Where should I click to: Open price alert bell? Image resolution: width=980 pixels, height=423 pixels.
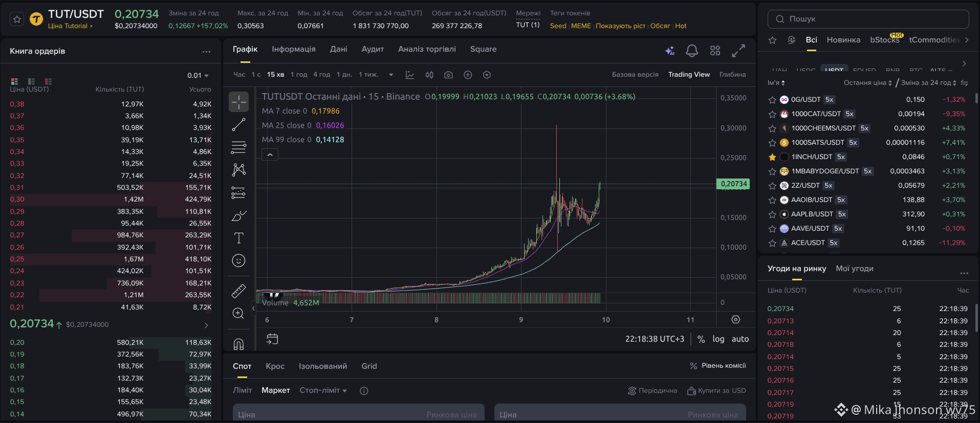pyautogui.click(x=692, y=50)
